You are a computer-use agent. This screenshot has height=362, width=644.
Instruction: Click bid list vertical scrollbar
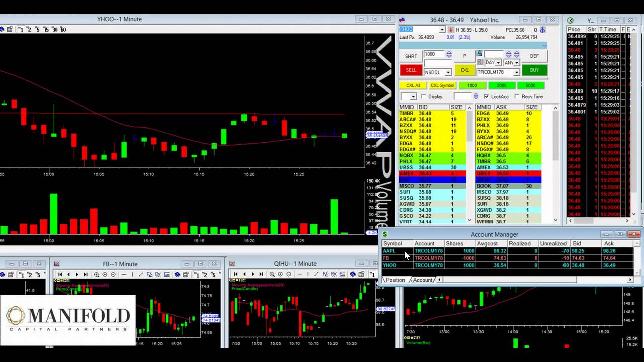point(469,165)
